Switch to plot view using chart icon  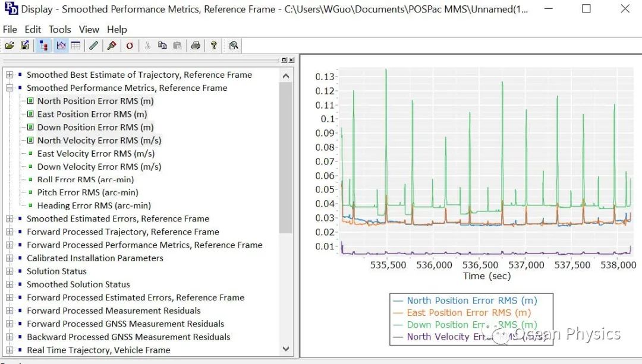pyautogui.click(x=61, y=46)
